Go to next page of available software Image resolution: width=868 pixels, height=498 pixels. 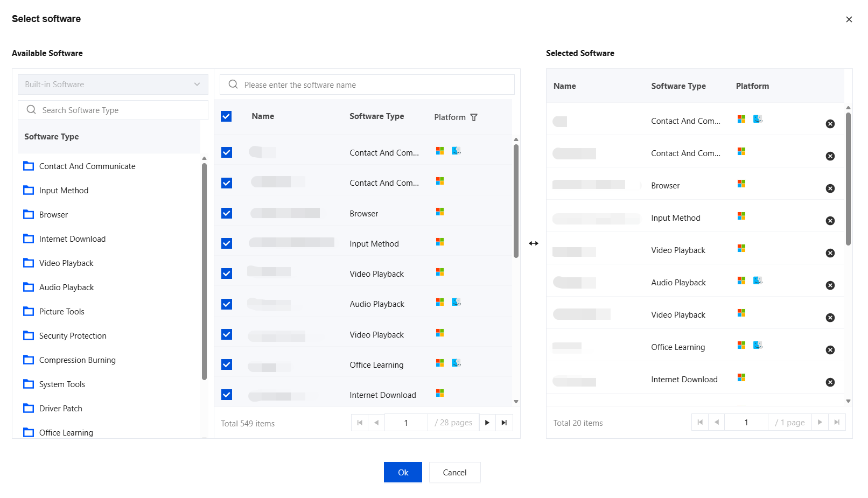[x=487, y=423]
